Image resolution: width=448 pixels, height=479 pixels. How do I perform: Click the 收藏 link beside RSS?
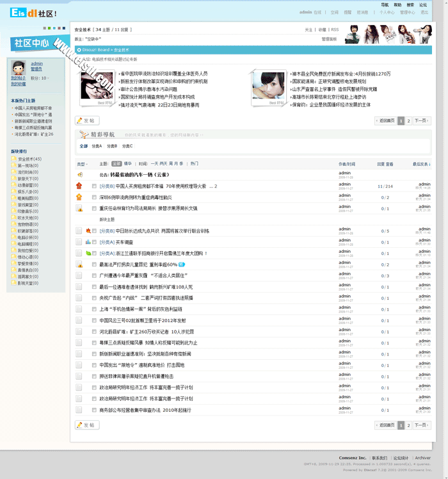[322, 29]
